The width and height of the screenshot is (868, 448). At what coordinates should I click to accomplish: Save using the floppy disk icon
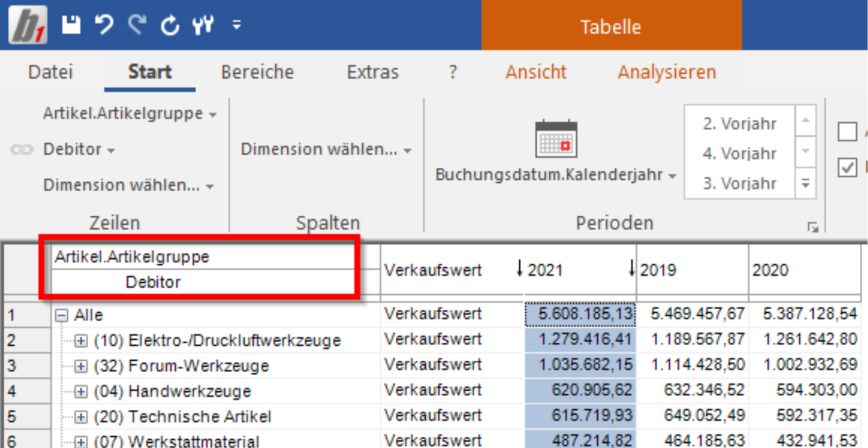coord(71,25)
